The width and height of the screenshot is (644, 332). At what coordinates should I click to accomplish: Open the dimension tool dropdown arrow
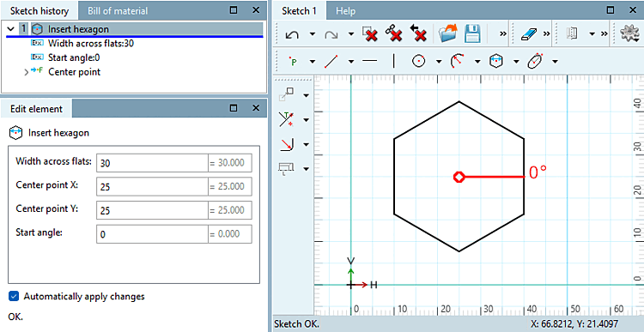coord(306,169)
